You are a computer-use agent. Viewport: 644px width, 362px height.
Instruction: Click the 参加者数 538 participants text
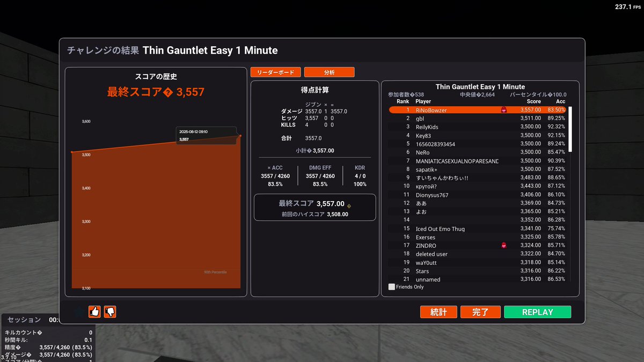406,94
